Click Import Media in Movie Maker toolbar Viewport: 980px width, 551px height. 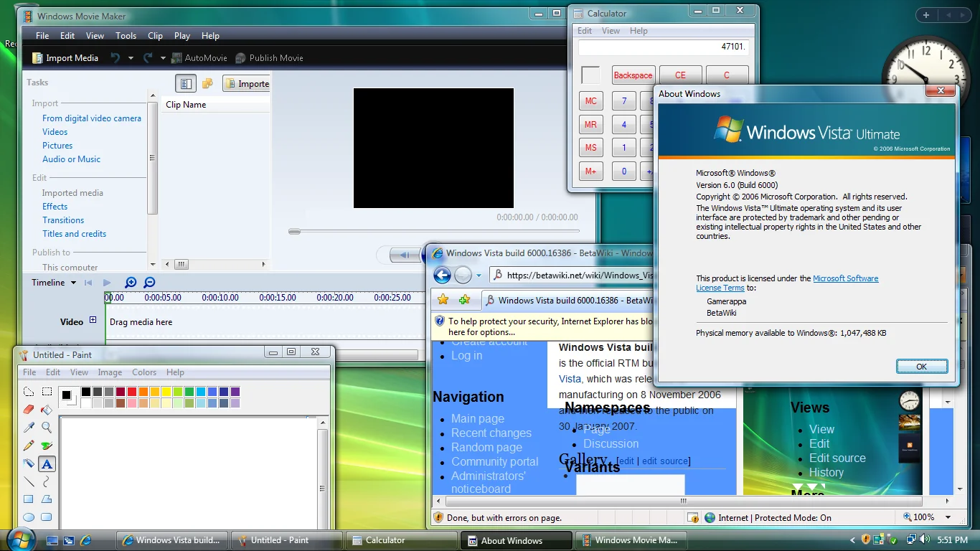pos(65,58)
